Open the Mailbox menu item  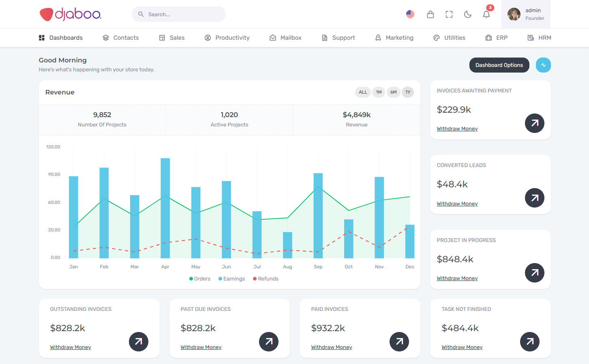click(286, 38)
